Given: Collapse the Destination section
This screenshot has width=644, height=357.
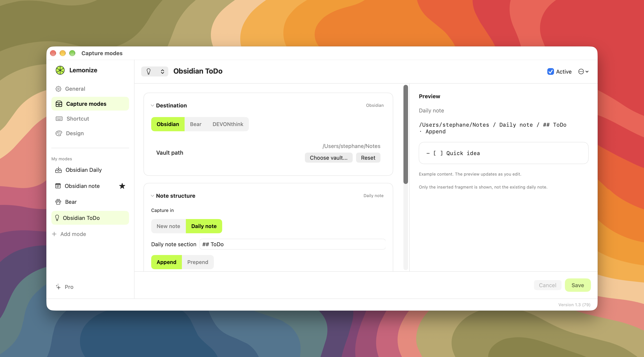Looking at the screenshot, I should tap(152, 106).
